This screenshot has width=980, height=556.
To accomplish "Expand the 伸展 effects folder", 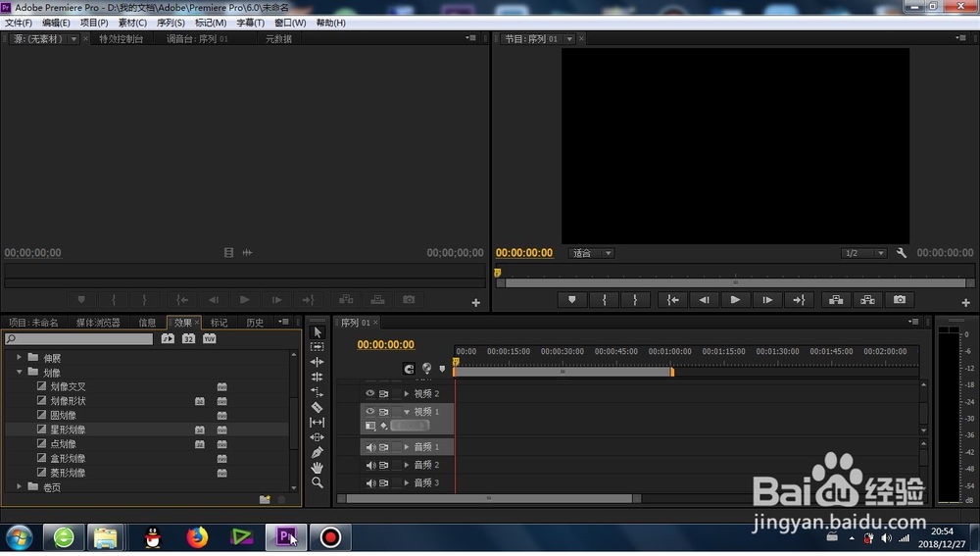I will [x=19, y=357].
